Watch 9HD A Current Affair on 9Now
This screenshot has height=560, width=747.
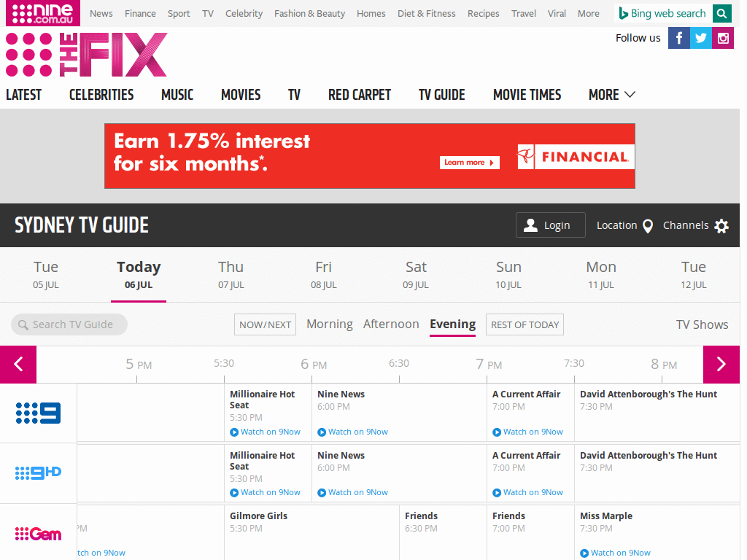pyautogui.click(x=528, y=492)
